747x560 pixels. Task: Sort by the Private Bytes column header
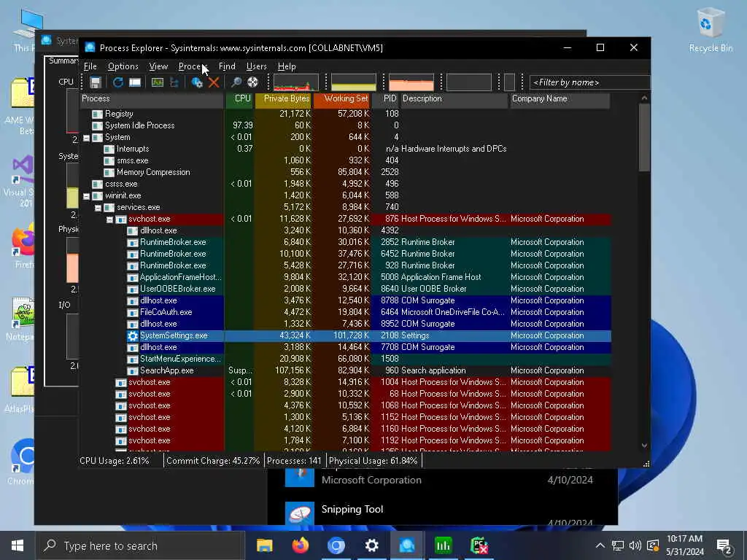click(284, 98)
